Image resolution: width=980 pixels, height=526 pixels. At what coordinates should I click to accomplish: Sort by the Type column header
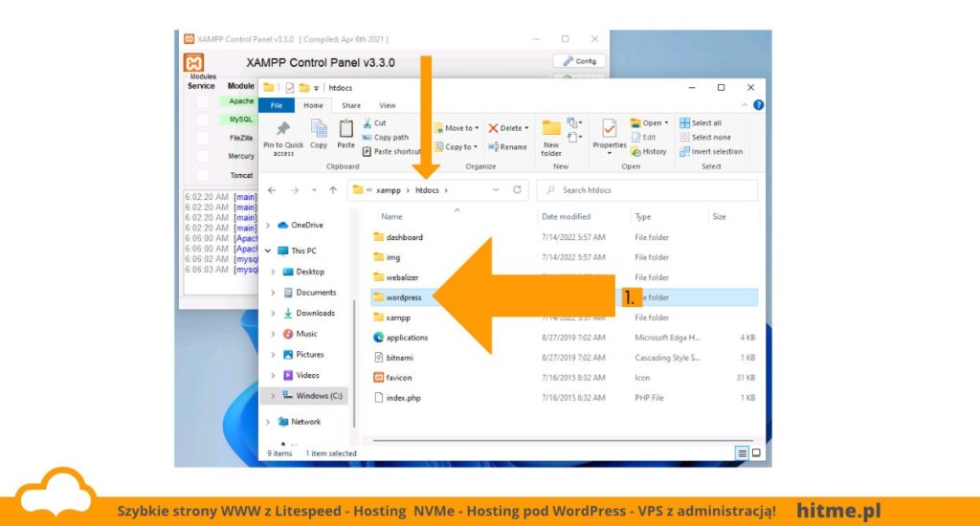(x=642, y=217)
